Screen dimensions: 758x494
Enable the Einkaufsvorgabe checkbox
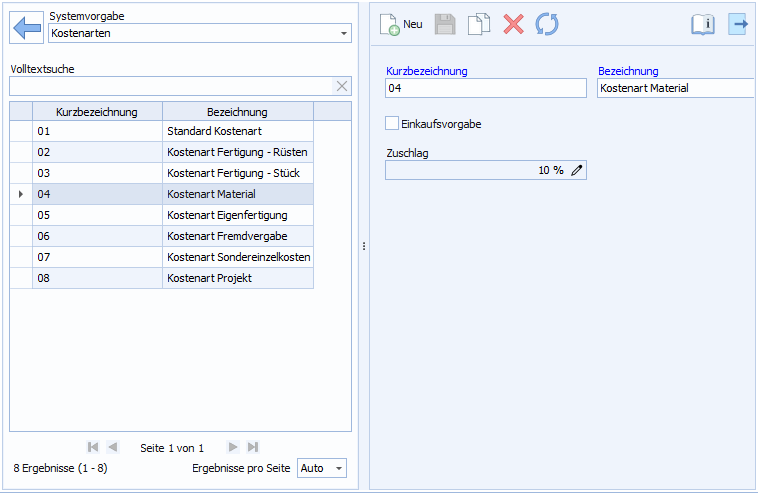coord(392,124)
